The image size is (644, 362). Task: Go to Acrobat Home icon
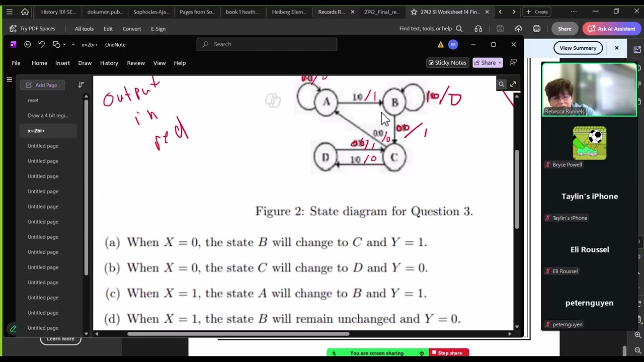[25, 12]
